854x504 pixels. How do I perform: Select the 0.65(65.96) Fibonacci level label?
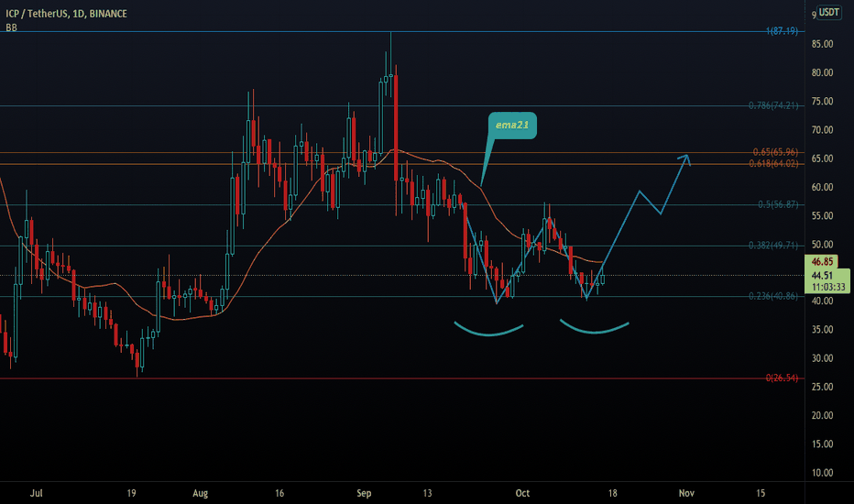775,152
